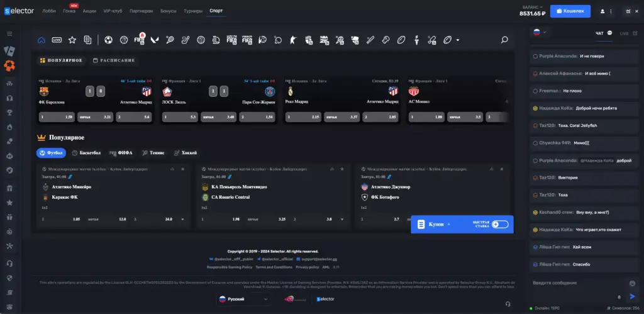Favorite the Атлетико Минейро match with star
The width and height of the screenshot is (644, 314).
(x=183, y=169)
